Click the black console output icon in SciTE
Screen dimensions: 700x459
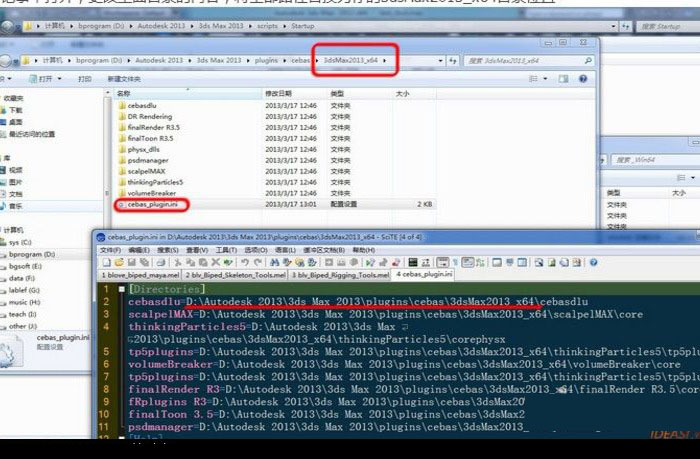413,263
